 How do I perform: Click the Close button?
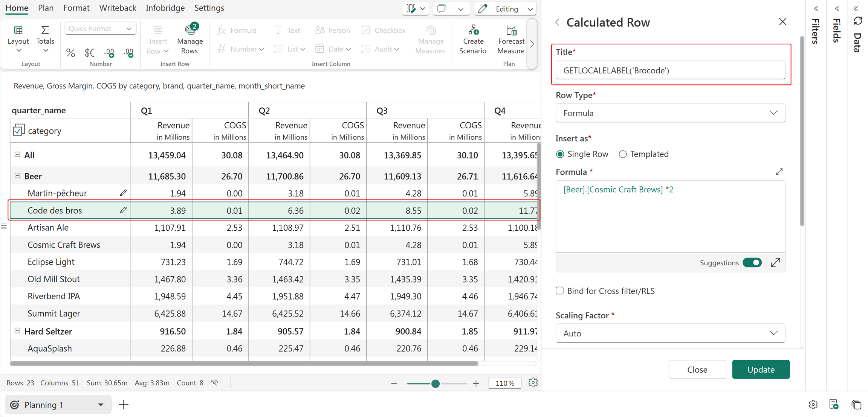(x=697, y=369)
